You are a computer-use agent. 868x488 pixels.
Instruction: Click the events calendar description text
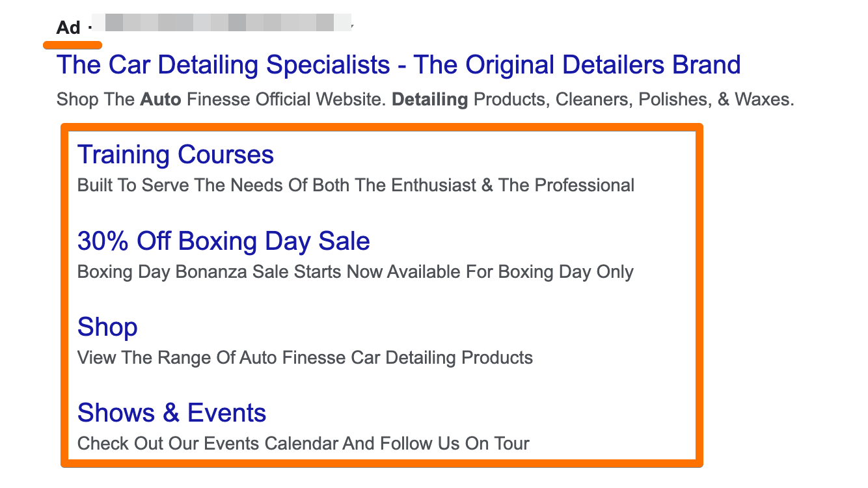point(303,443)
